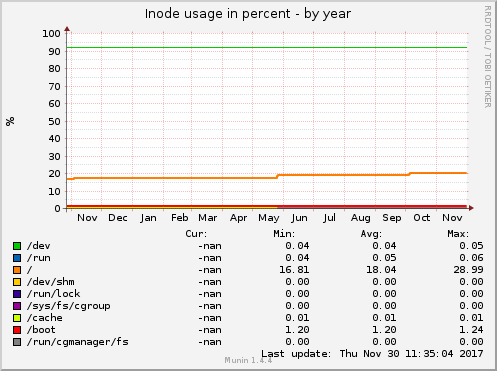Click the graph title 'Inode usage in percent - by year'

coord(248,14)
